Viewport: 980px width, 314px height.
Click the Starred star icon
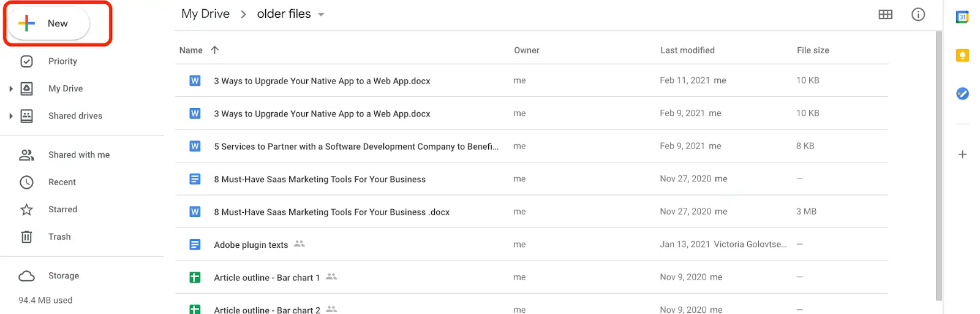coord(26,210)
